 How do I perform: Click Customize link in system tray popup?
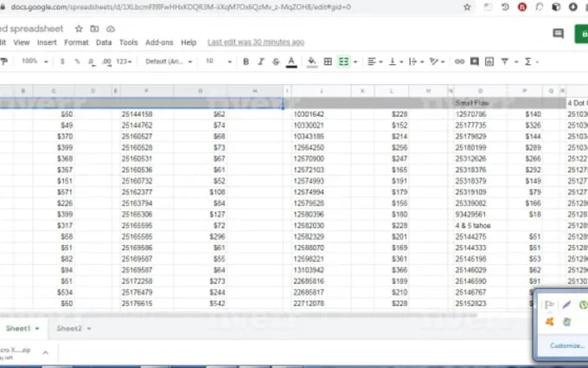tap(567, 345)
